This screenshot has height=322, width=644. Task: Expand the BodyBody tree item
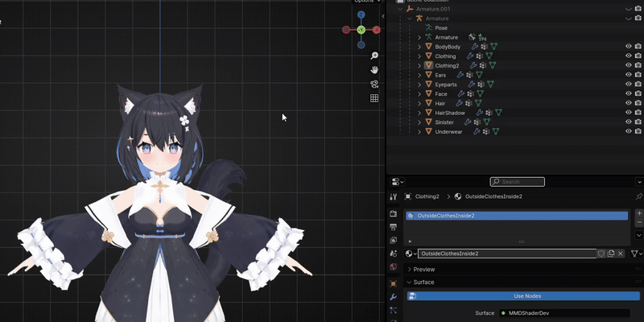point(419,47)
